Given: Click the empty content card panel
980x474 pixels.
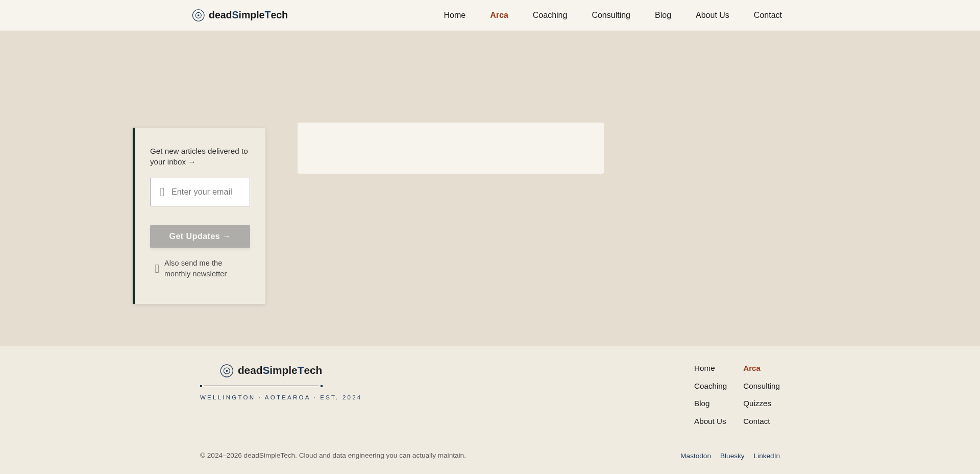Looking at the screenshot, I should point(451,148).
